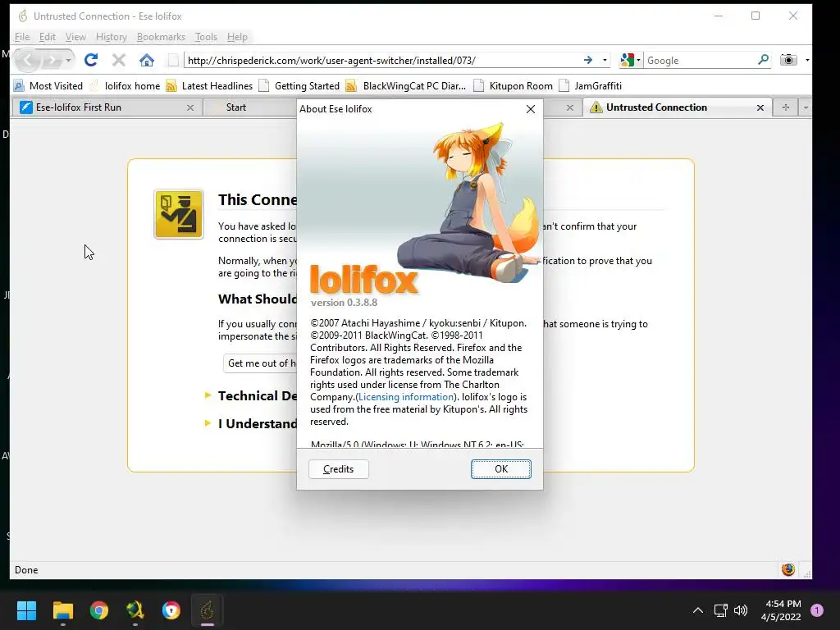The width and height of the screenshot is (840, 630).
Task: Open the volume speaker tray icon
Action: [x=741, y=610]
